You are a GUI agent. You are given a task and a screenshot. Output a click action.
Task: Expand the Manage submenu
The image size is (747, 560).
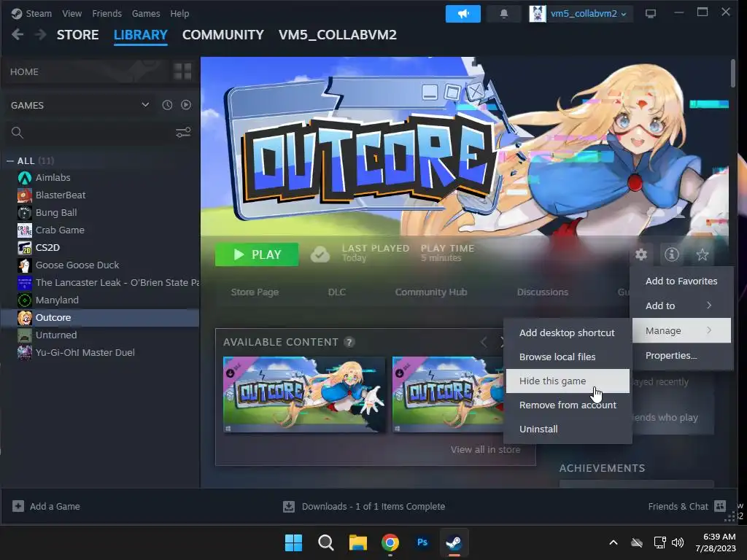[681, 330]
